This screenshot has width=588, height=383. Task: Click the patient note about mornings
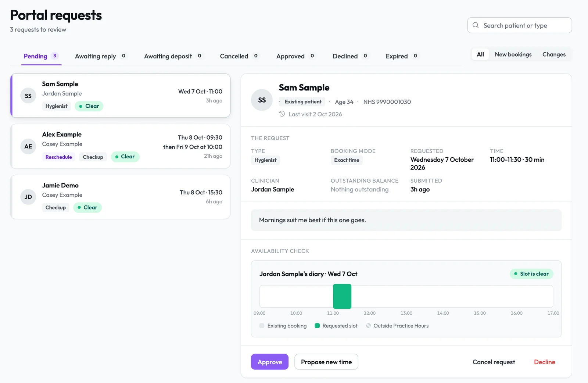(406, 220)
